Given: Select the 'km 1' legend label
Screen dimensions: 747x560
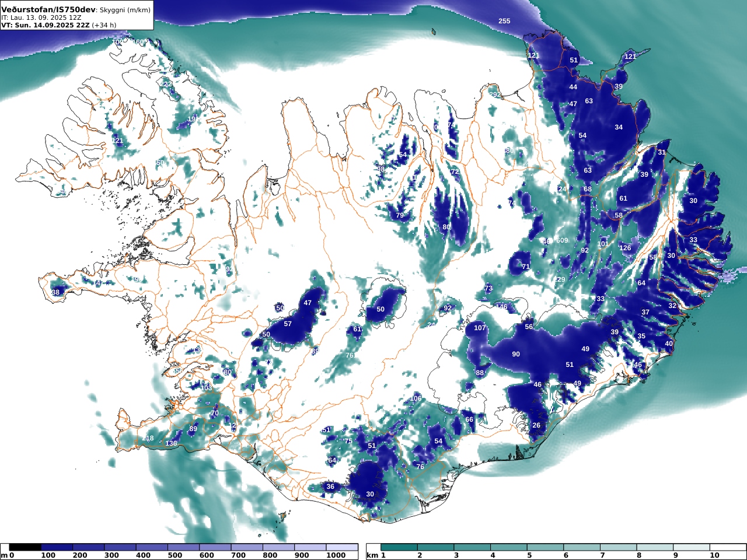Looking at the screenshot, I should [x=376, y=555].
